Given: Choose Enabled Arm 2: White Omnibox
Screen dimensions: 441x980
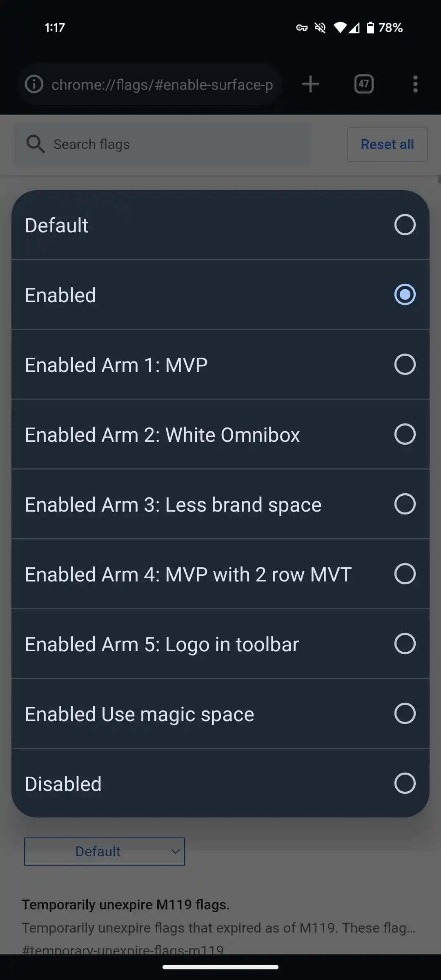Looking at the screenshot, I should tap(405, 434).
